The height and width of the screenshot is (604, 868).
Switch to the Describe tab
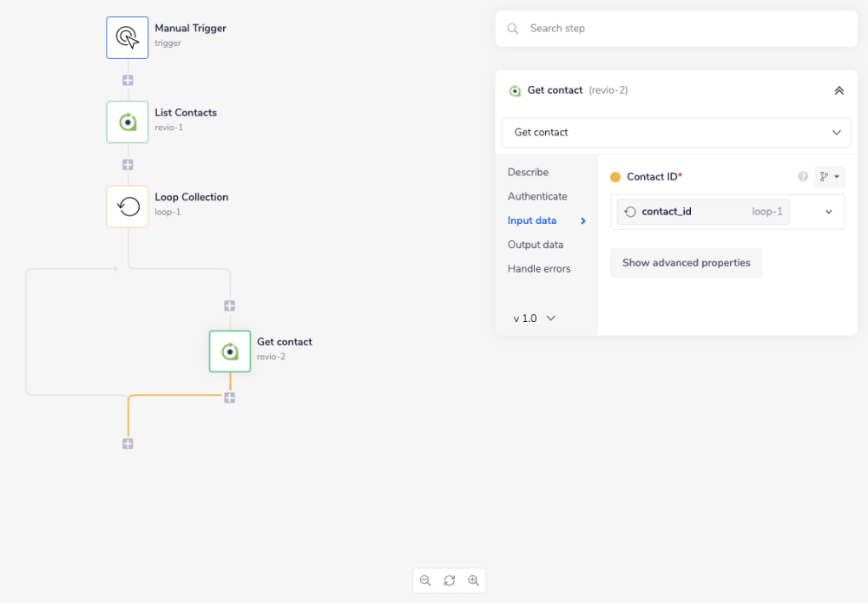coord(528,173)
